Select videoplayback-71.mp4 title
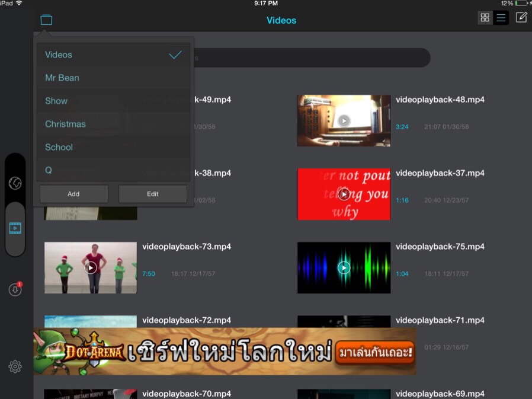Viewport: 532px width, 399px height. [440, 320]
